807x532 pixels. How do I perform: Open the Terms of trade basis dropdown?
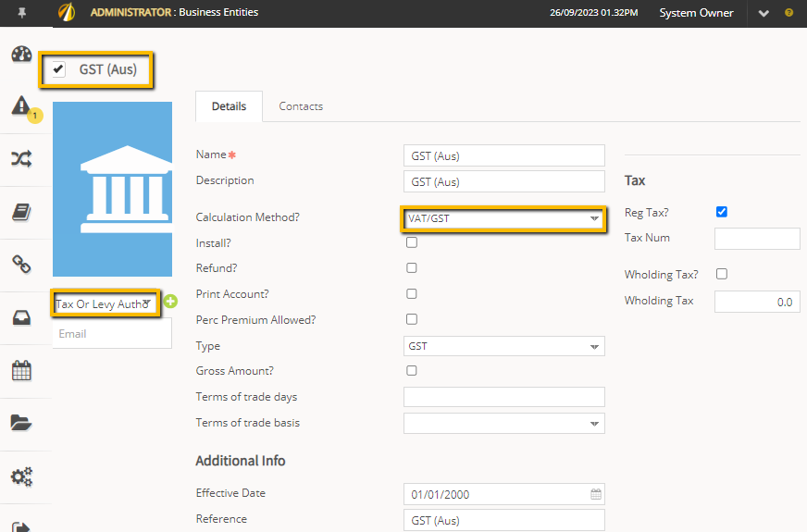[x=503, y=424]
